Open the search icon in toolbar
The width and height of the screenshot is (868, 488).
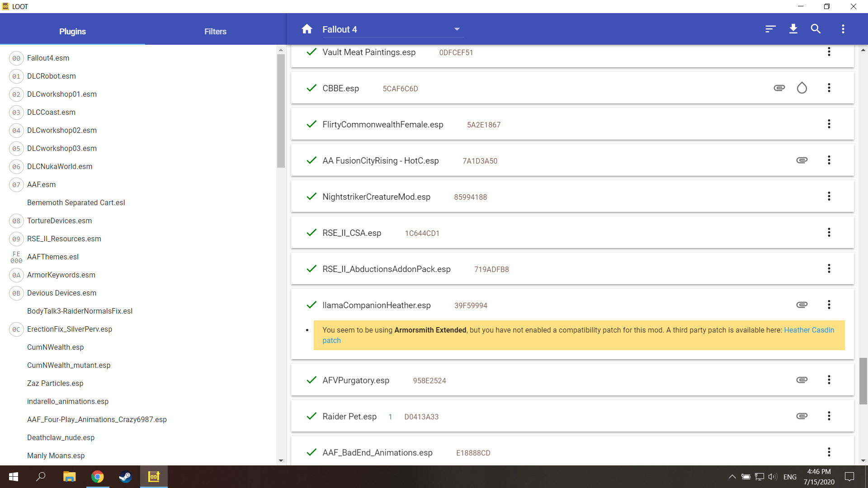pyautogui.click(x=816, y=29)
